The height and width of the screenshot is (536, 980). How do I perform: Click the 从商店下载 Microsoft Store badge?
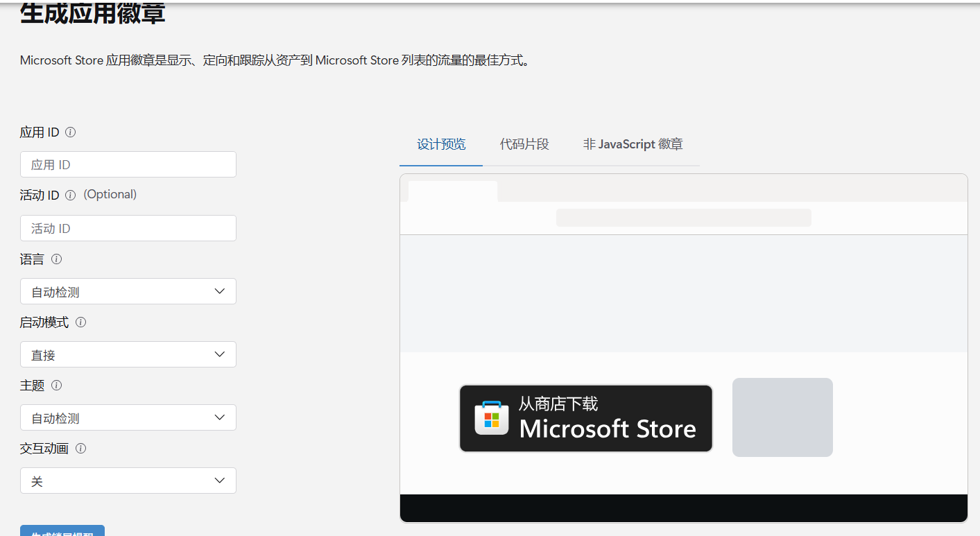pos(586,419)
